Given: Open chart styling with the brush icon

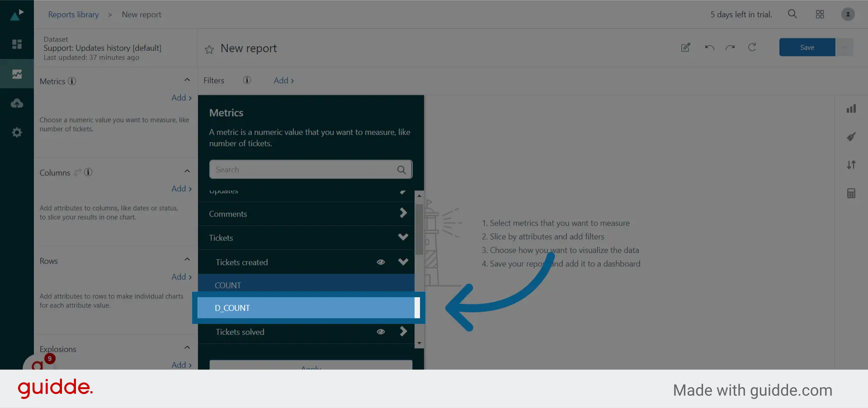Looking at the screenshot, I should [x=851, y=137].
